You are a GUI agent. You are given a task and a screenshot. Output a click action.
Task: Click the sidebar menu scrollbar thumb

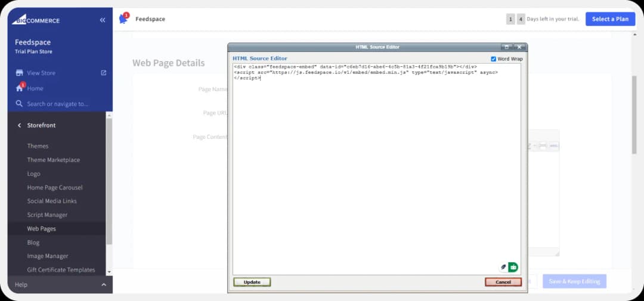109,181
